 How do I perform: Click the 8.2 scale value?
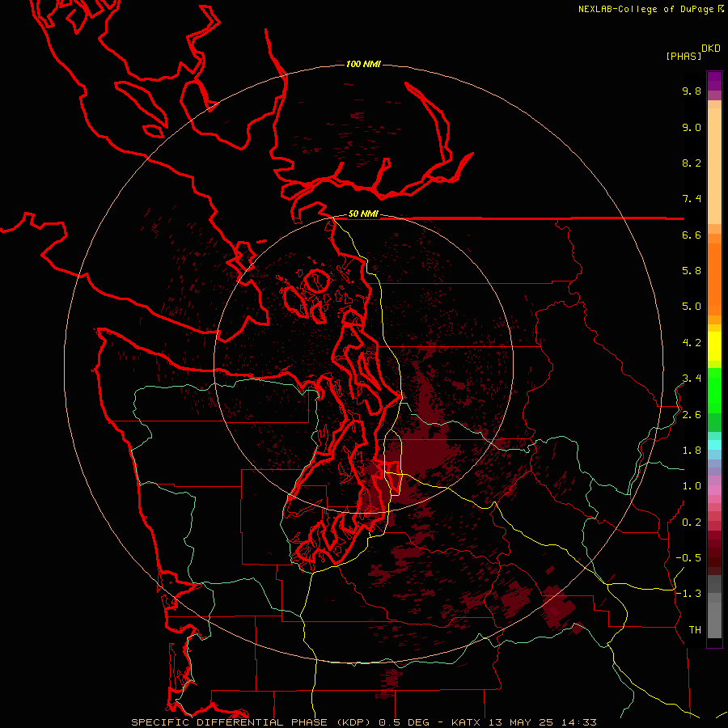692,163
